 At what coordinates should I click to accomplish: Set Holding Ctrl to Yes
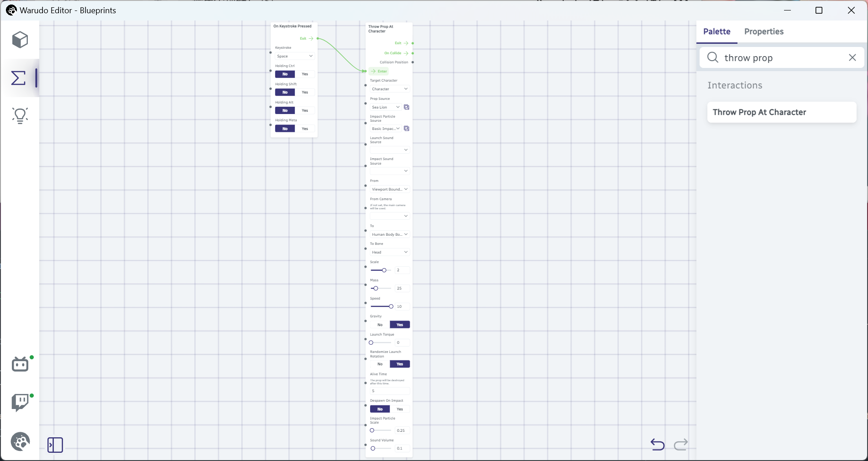(305, 74)
